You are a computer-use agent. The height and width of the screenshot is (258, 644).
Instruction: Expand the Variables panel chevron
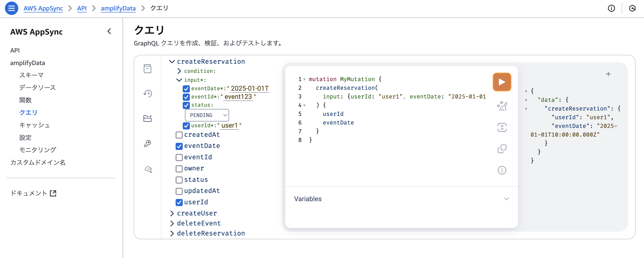(x=506, y=199)
